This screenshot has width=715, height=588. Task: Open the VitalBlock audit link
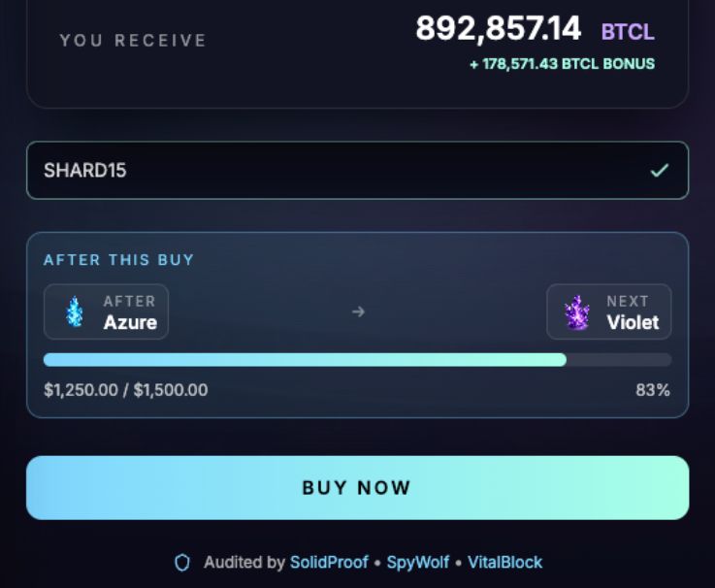pyautogui.click(x=504, y=563)
